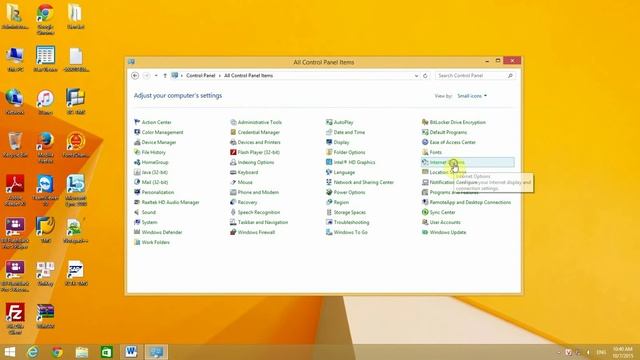The height and width of the screenshot is (360, 640).
Task: Open Phone and Modem link
Action: point(258,192)
